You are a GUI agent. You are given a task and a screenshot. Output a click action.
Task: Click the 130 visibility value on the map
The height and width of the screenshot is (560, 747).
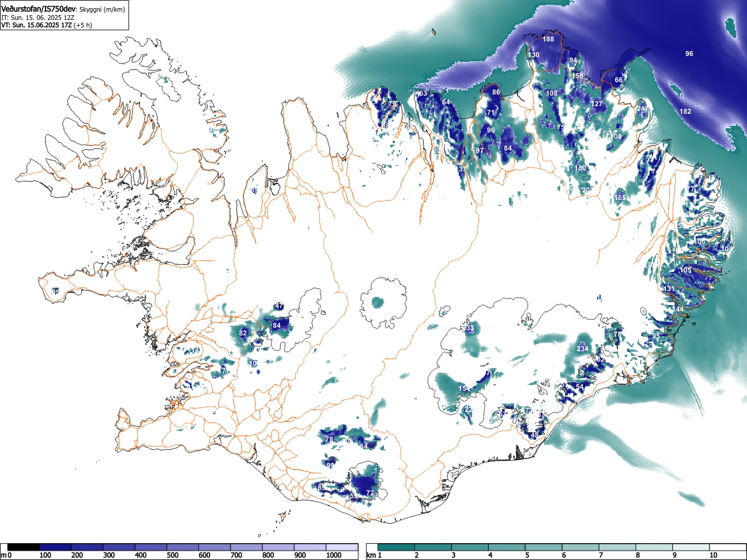tap(534, 55)
